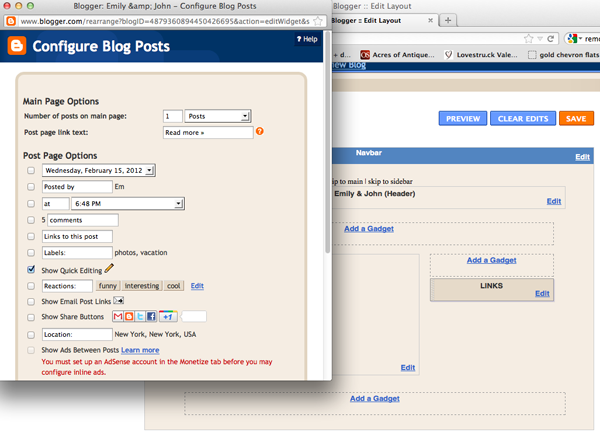Click Add a Gadget above LINKS
This screenshot has width=600, height=436.
pyautogui.click(x=491, y=260)
